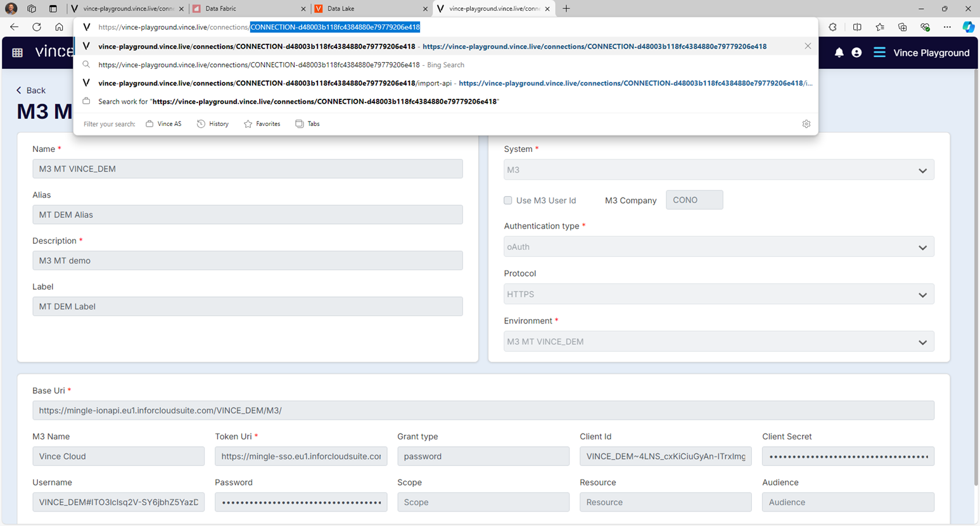Click Description field M3 MT demo
Image resolution: width=980 pixels, height=526 pixels.
(x=248, y=261)
